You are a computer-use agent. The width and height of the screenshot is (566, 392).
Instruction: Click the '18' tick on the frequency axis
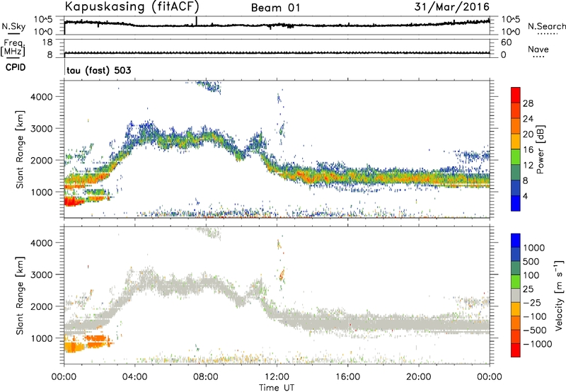pos(47,42)
